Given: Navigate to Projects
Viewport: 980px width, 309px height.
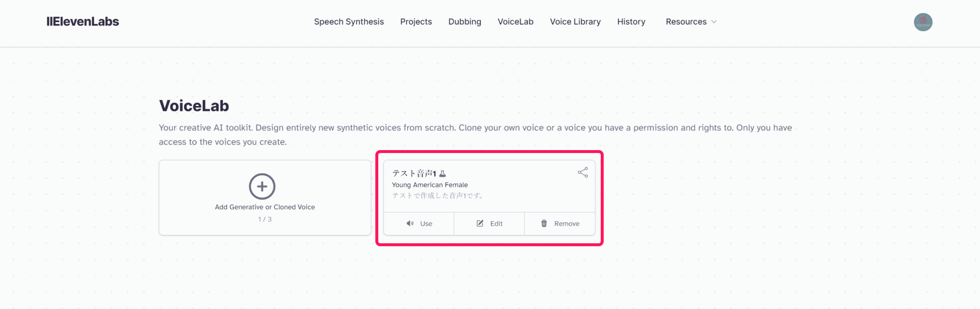Looking at the screenshot, I should tap(416, 22).
